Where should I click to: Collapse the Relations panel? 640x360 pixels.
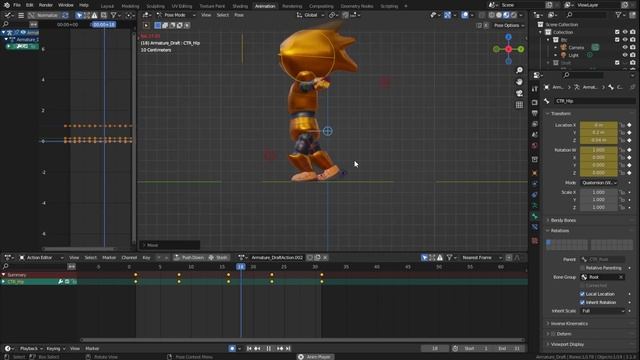[x=559, y=231]
